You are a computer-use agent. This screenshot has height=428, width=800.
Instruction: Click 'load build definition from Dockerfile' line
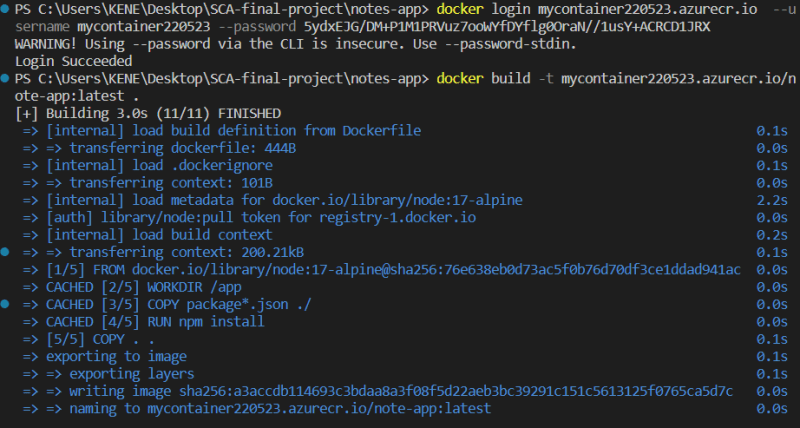click(222, 131)
